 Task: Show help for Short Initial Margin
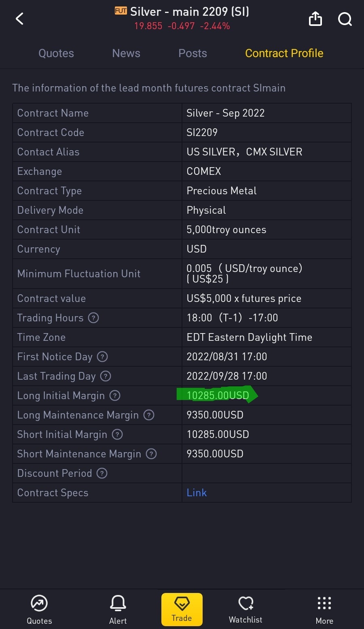[x=117, y=434]
